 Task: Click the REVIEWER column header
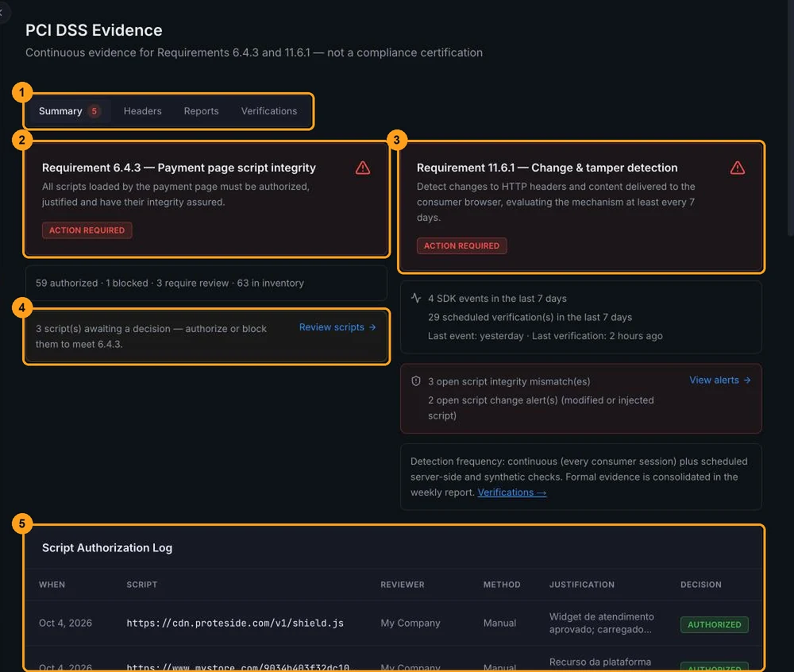pyautogui.click(x=403, y=585)
